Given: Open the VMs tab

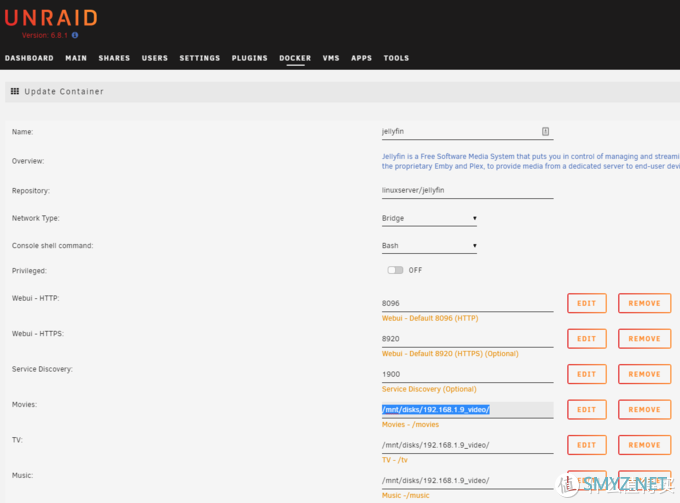Looking at the screenshot, I should (x=331, y=58).
